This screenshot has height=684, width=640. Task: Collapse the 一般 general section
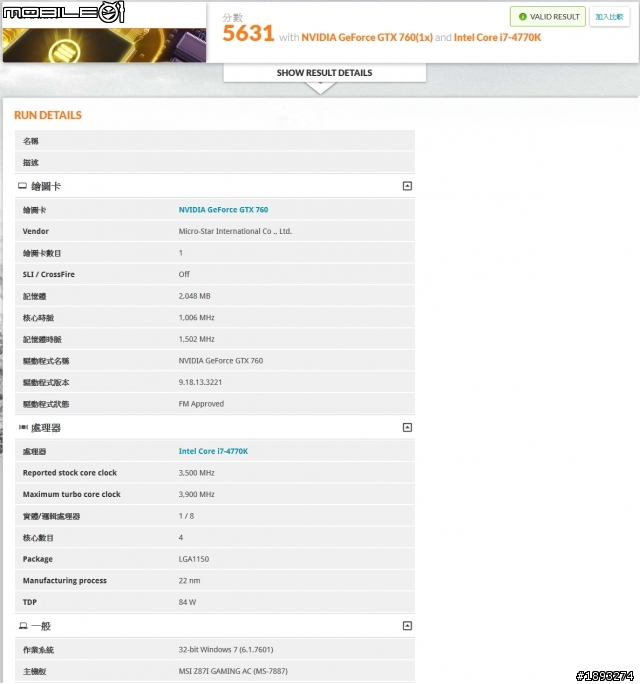click(407, 626)
